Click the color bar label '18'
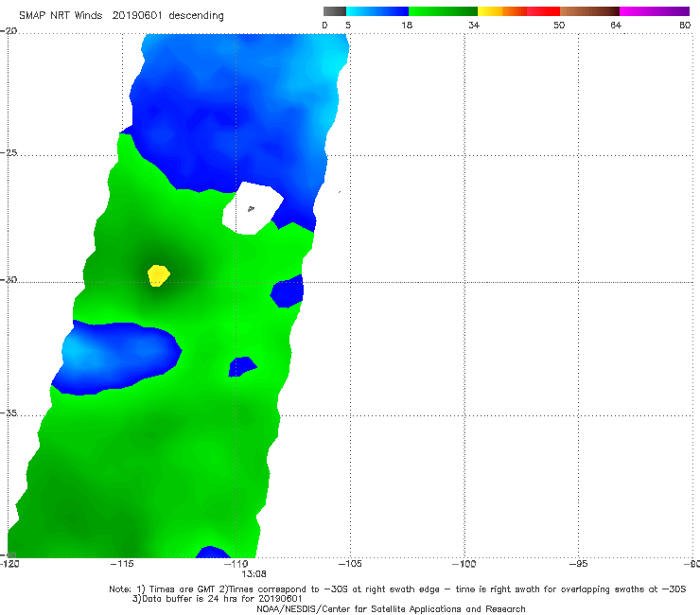The image size is (700, 615). pos(407,25)
